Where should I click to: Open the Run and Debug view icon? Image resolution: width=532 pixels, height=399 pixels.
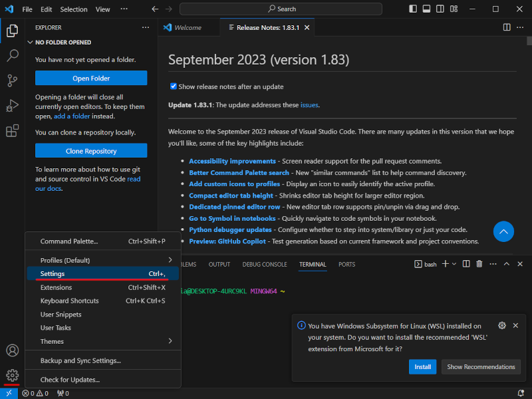click(12, 106)
